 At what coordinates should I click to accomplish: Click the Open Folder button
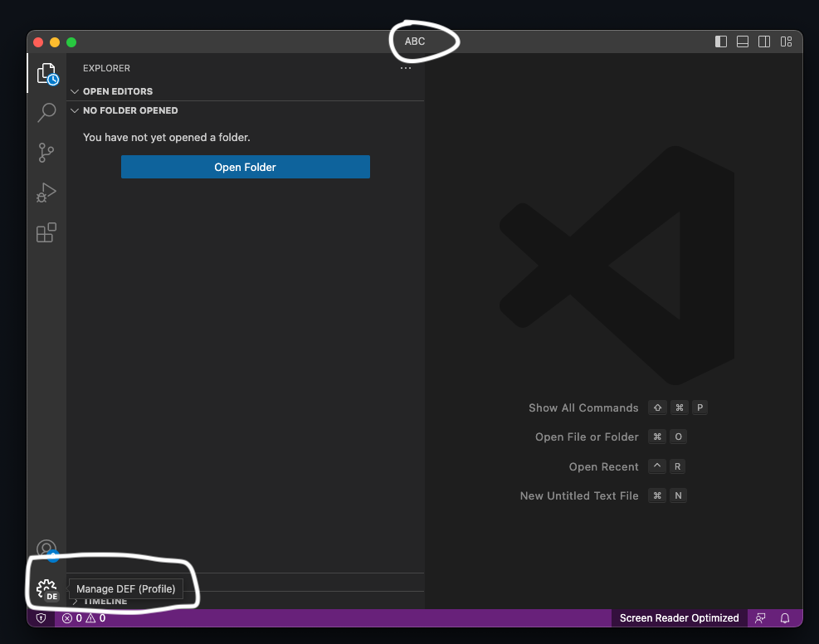pos(245,167)
